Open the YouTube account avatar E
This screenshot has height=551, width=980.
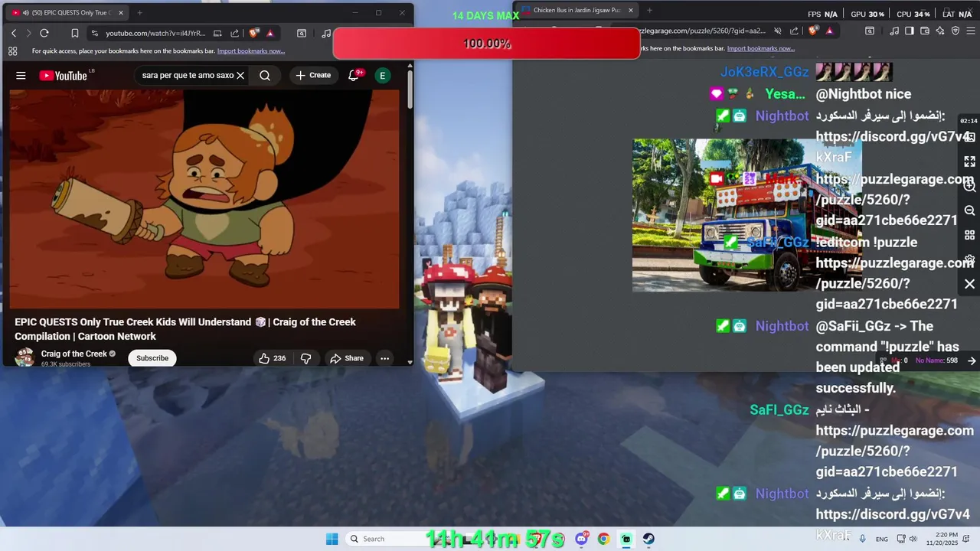click(x=382, y=76)
